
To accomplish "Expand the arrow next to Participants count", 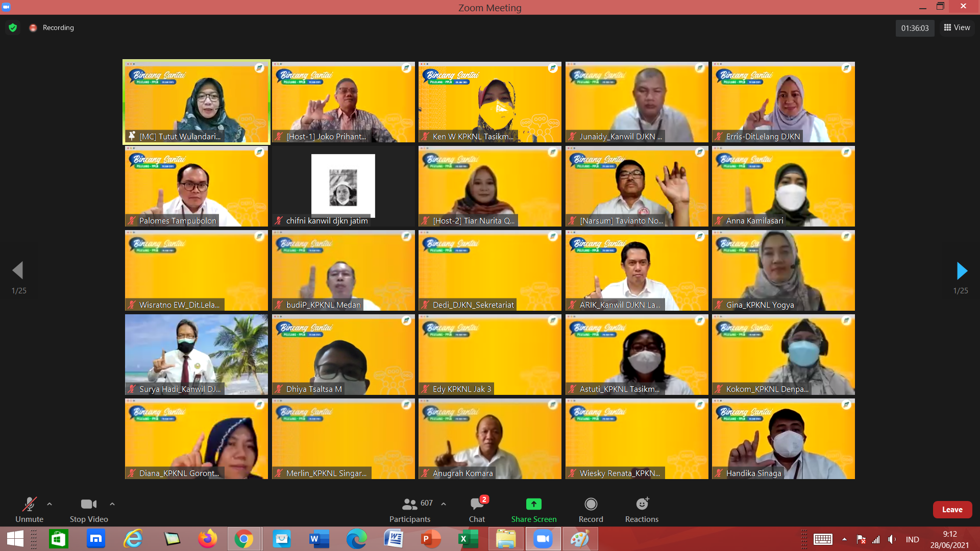I will pyautogui.click(x=444, y=504).
